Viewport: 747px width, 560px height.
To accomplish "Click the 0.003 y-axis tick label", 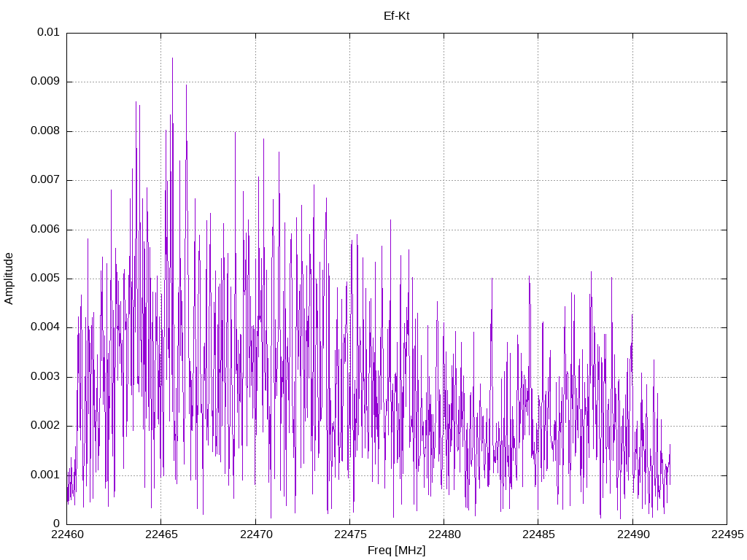I will [45, 377].
